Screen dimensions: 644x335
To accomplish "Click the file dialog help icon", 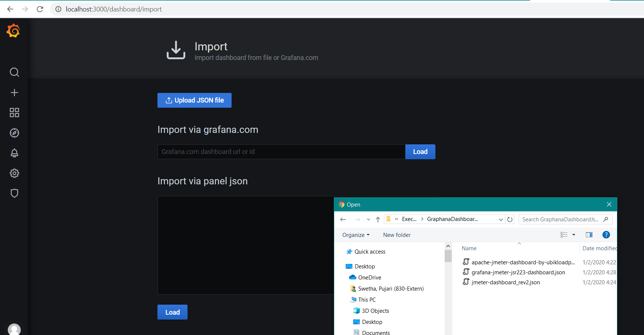I will coord(606,235).
